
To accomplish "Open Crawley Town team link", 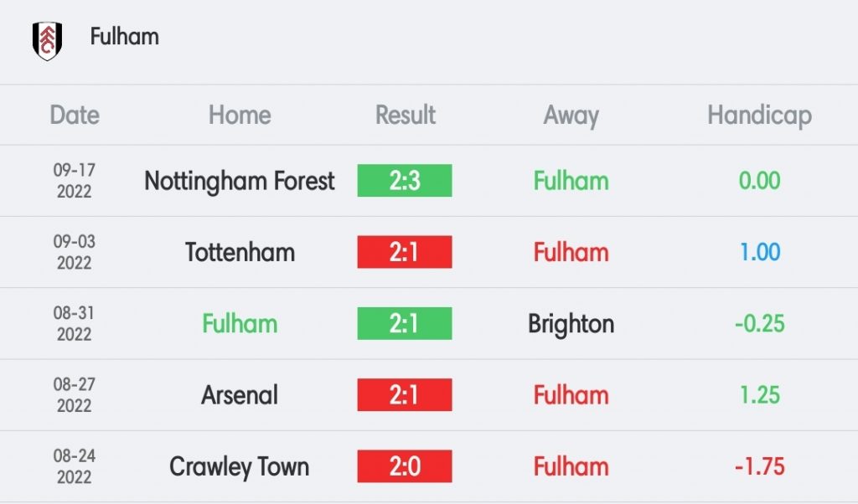I will pyautogui.click(x=239, y=467).
